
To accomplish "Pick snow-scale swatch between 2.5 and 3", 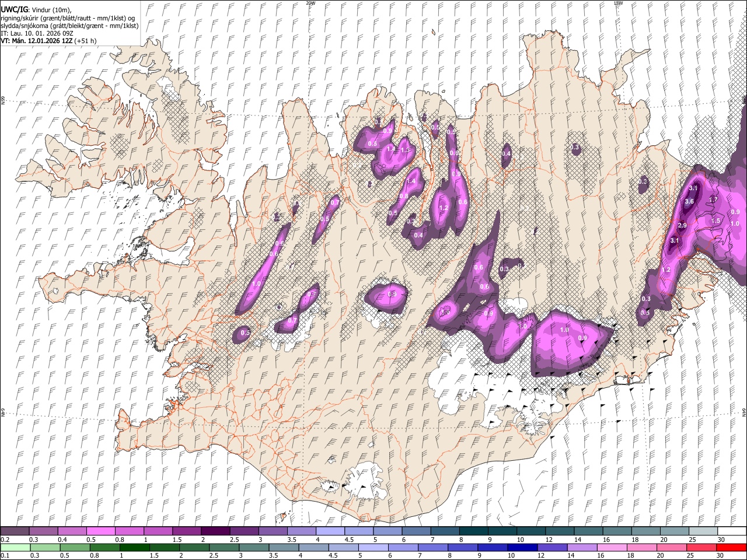I will (245, 531).
